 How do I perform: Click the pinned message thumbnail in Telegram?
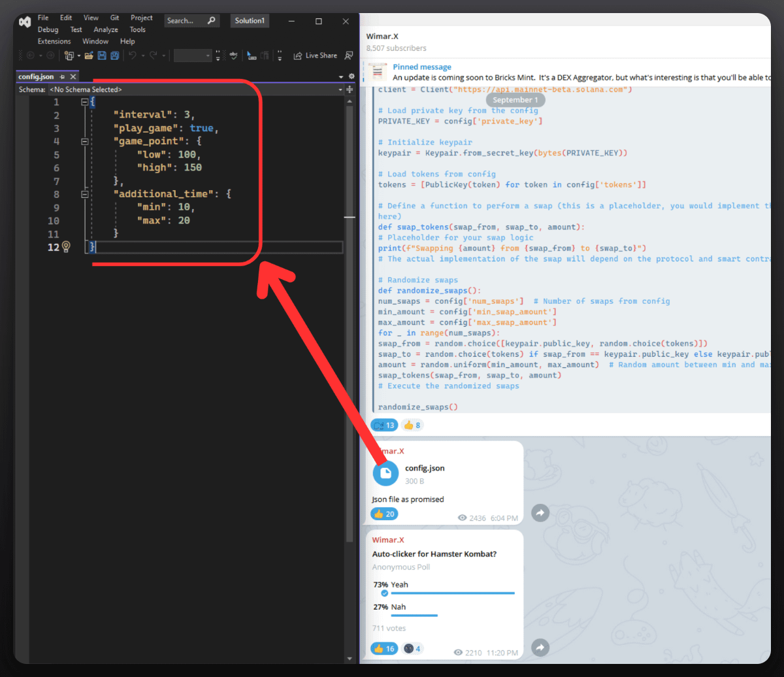coord(377,72)
